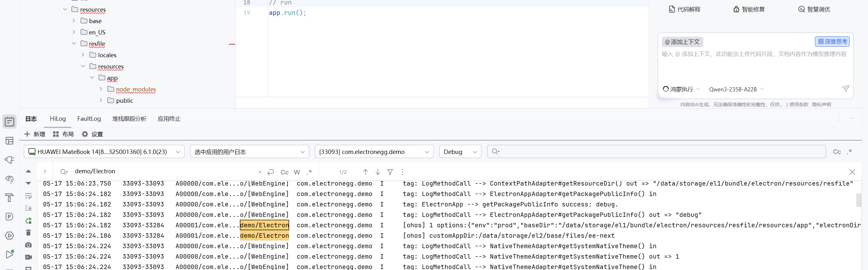
Task: Expand the node_modules folder
Action: [101, 89]
